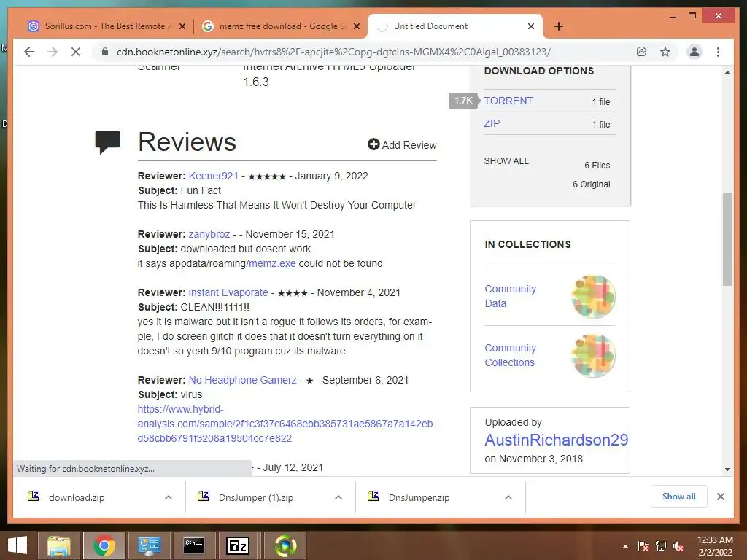
Task: Click the muted volume tray icon
Action: [x=678, y=546]
